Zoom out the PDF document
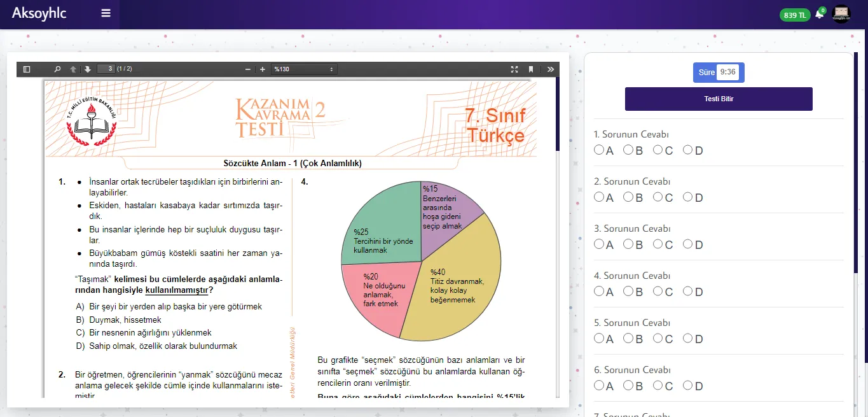868x417 pixels. point(248,69)
